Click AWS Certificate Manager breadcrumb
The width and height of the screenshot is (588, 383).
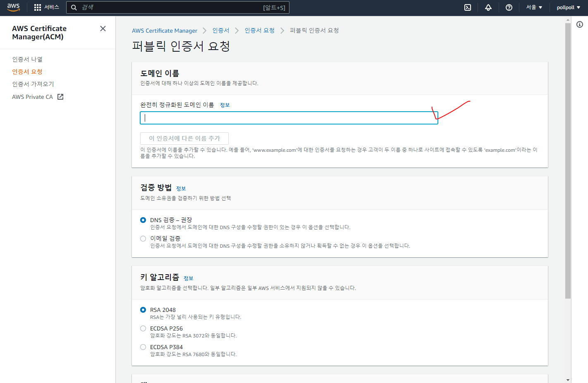165,31
